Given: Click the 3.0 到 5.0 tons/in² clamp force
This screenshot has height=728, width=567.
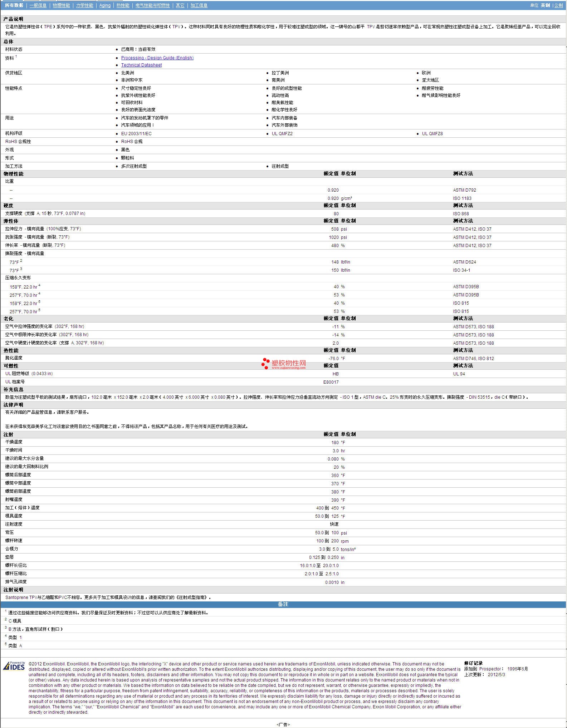Looking at the screenshot, I should coord(337,549).
